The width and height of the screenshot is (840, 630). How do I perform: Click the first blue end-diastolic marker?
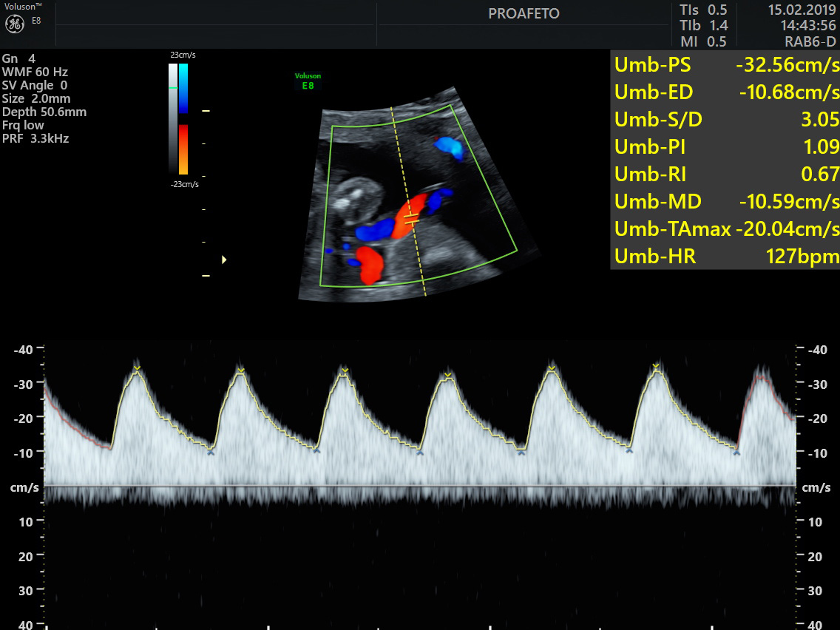click(x=211, y=453)
